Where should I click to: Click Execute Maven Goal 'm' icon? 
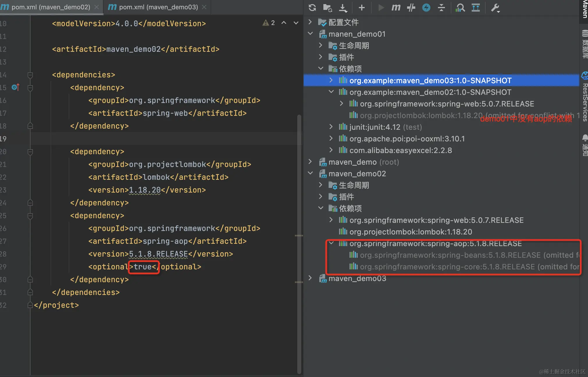396,8
